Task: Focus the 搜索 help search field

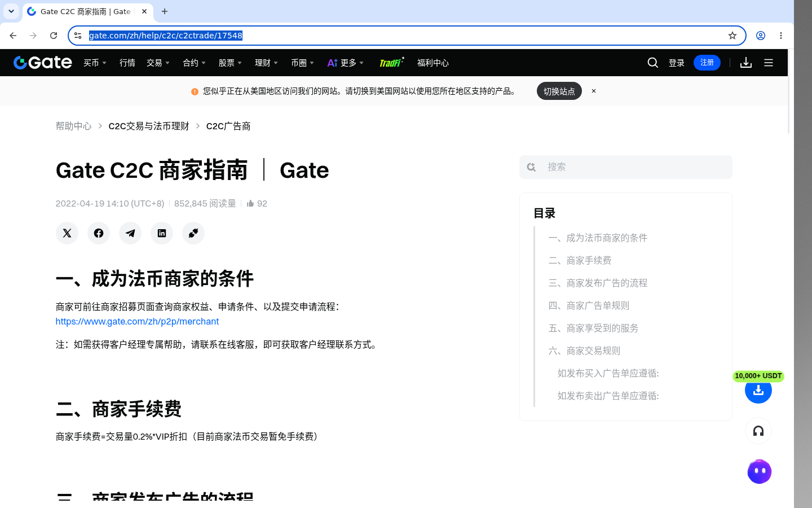Action: pos(626,167)
